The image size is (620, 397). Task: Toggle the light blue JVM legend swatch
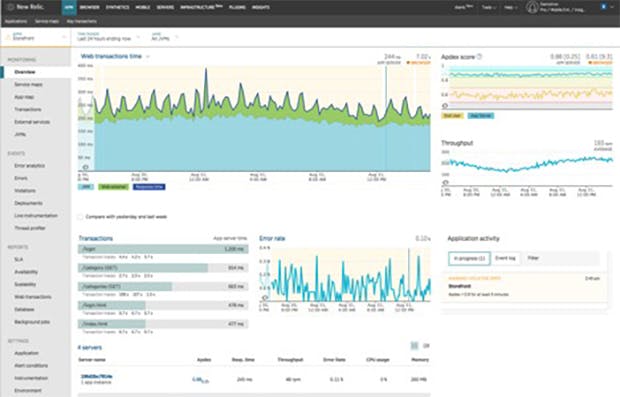tap(86, 187)
